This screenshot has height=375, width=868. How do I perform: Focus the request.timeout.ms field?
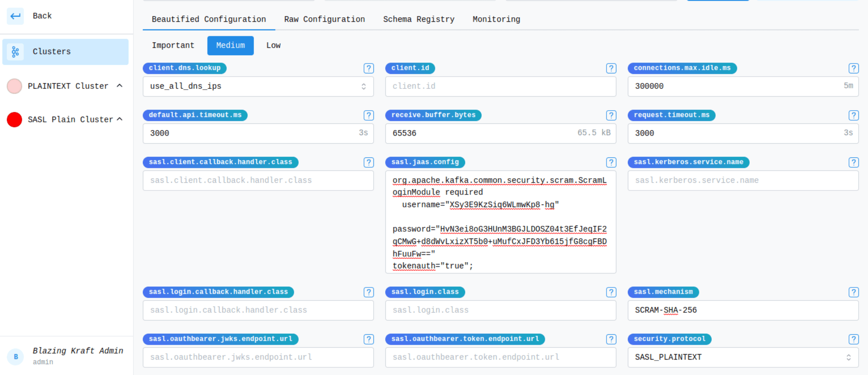coord(743,133)
